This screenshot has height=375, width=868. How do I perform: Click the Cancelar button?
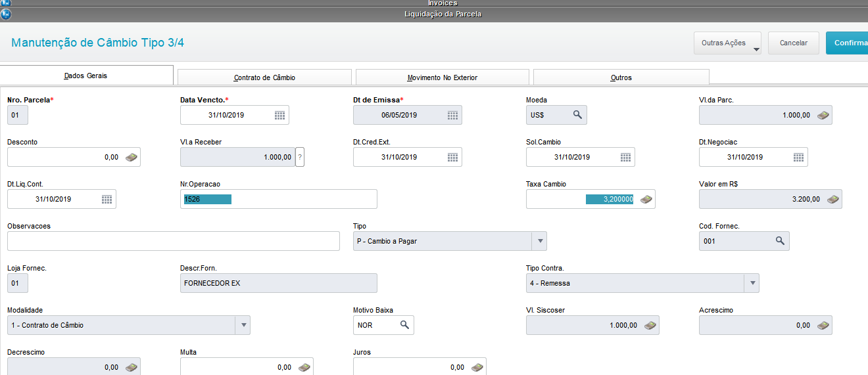793,43
